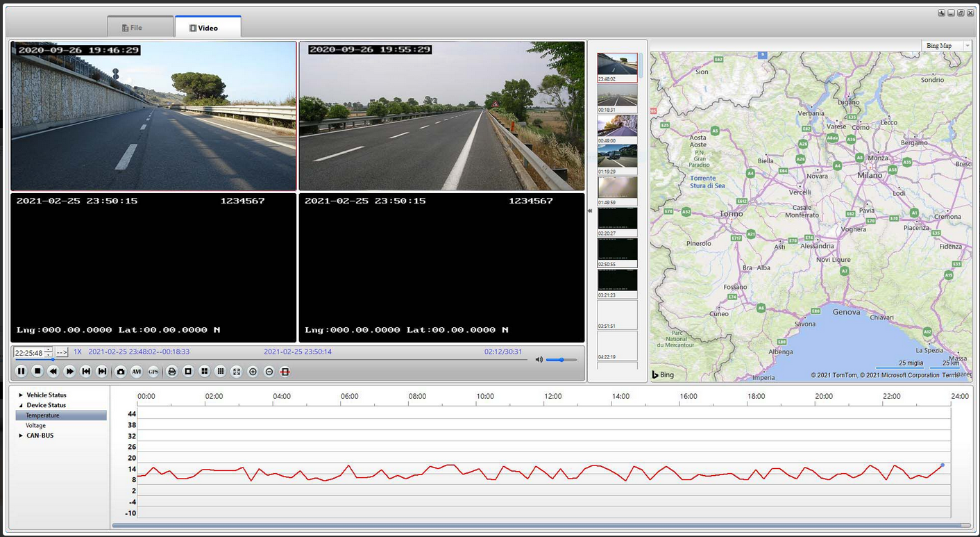Toggle fullscreen video display
The image size is (980, 537).
pyautogui.click(x=237, y=372)
